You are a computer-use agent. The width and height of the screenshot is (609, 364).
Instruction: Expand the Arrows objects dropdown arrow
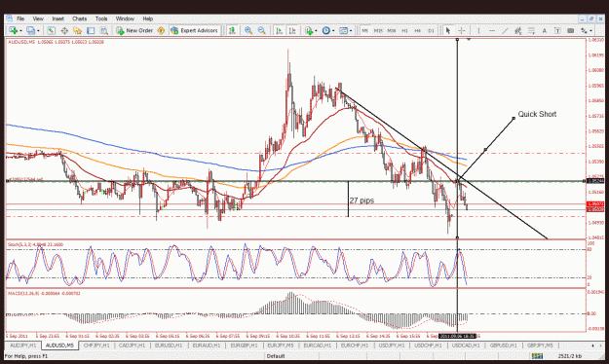coord(590,30)
